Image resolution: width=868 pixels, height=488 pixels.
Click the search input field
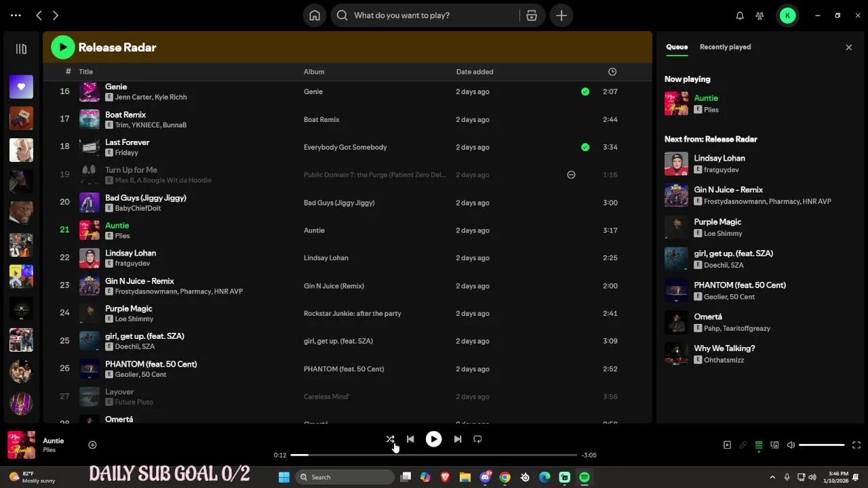[434, 16]
